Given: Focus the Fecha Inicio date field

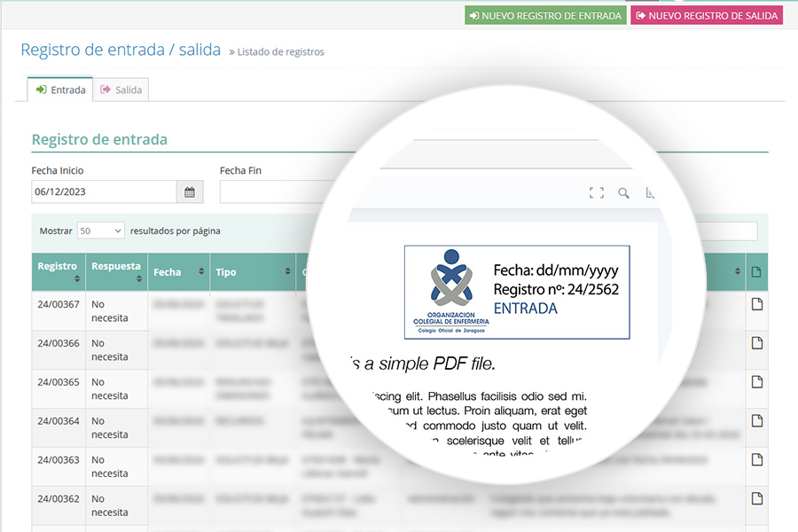Looking at the screenshot, I should coord(105,192).
